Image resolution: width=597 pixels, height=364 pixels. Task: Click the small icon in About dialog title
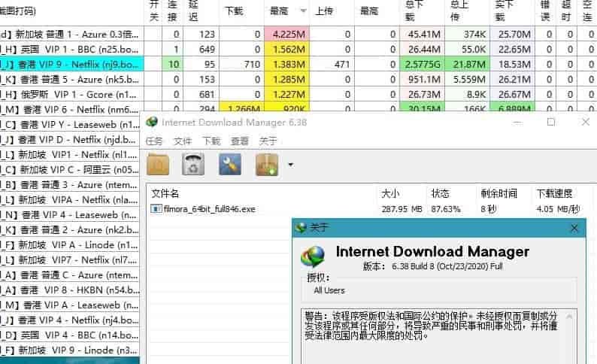[301, 228]
